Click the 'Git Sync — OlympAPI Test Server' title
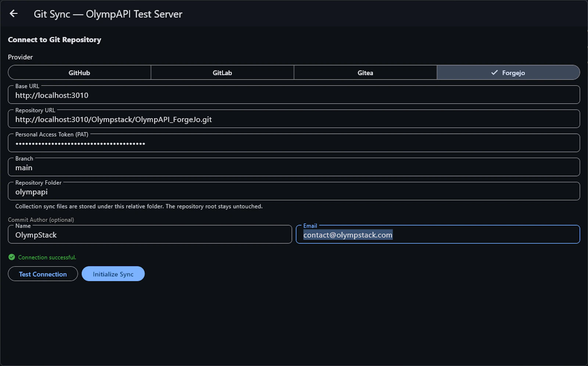The image size is (588, 366). pyautogui.click(x=108, y=14)
